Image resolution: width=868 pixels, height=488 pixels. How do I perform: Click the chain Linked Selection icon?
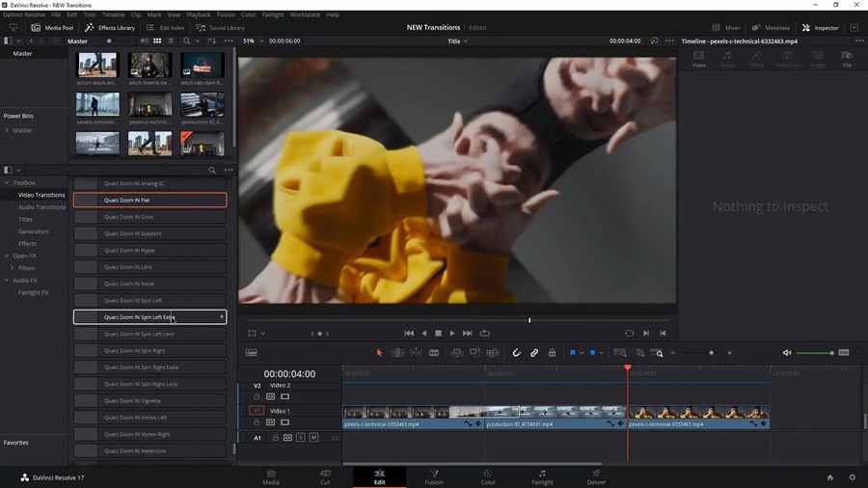tap(534, 353)
